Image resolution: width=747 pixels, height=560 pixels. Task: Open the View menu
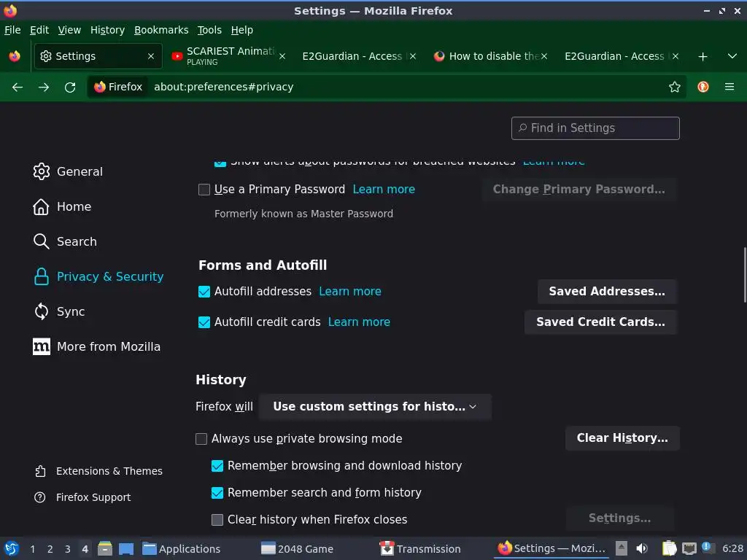coord(69,30)
